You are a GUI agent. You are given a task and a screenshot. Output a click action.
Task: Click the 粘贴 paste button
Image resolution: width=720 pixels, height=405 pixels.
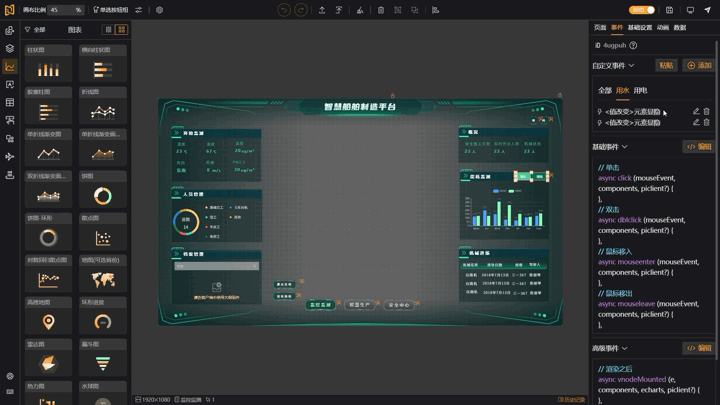tap(666, 65)
